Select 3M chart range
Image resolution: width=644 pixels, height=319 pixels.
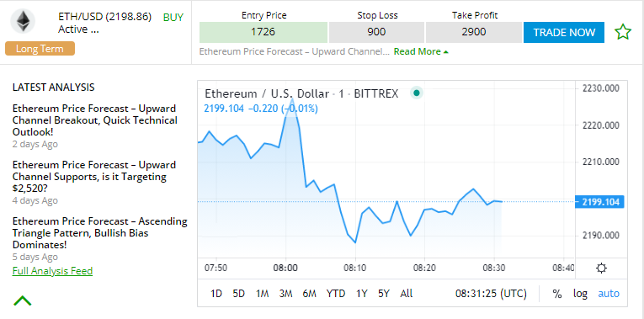(x=285, y=294)
